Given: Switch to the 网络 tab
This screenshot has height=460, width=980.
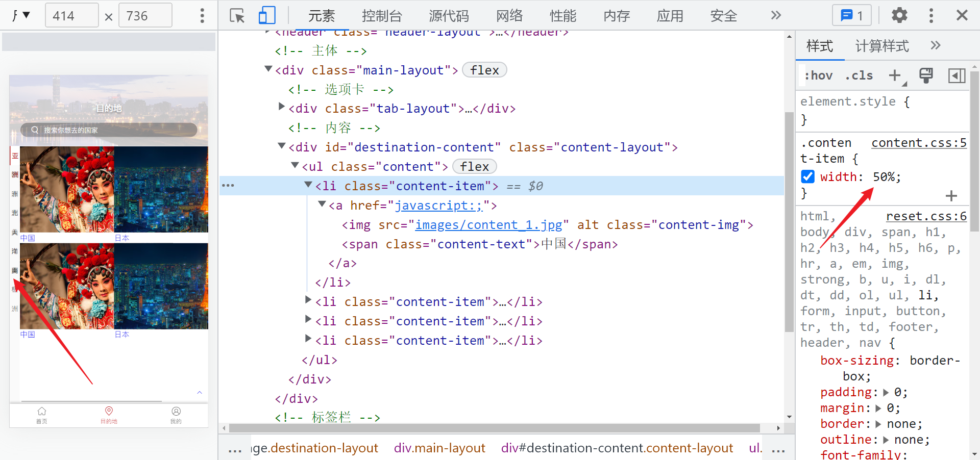Looking at the screenshot, I should pos(509,16).
